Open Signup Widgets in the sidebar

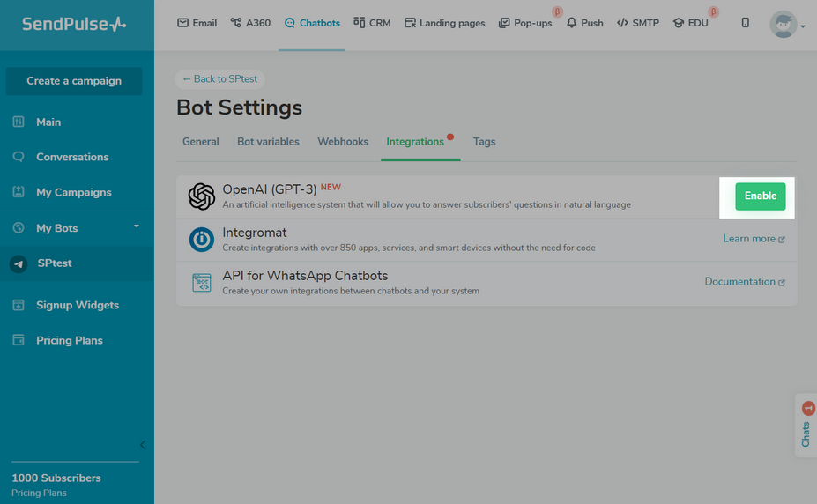pyautogui.click(x=77, y=305)
